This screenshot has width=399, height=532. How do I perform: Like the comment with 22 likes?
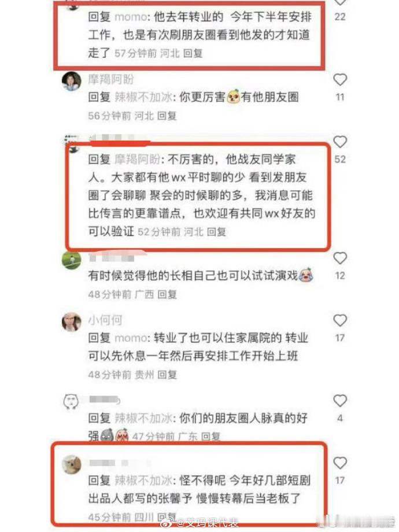[340, 3]
